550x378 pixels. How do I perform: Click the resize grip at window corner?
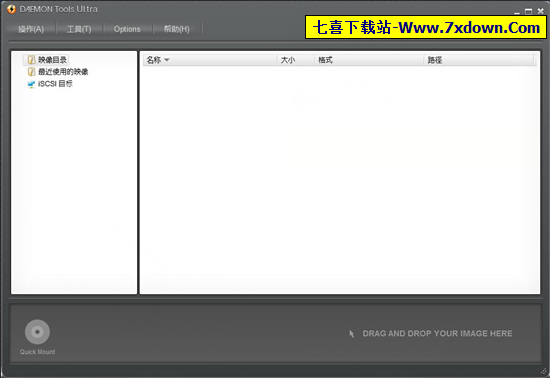543,371
